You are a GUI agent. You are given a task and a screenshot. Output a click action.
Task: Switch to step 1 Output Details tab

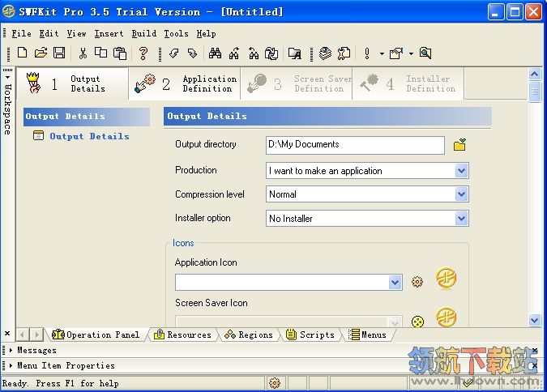coord(73,83)
